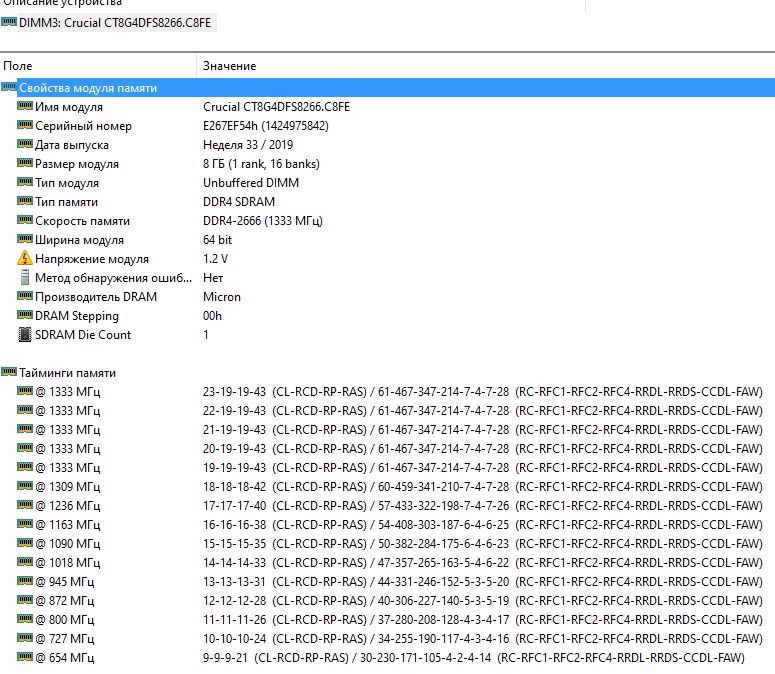Click the icon of the 1163 МГц row
The width and height of the screenshot is (775, 674).
click(x=25, y=524)
